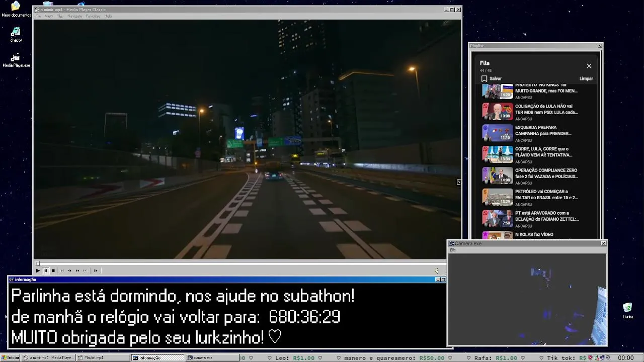Click the Salvar label in queue panel
Image resolution: width=644 pixels, height=362 pixels.
[x=496, y=78]
